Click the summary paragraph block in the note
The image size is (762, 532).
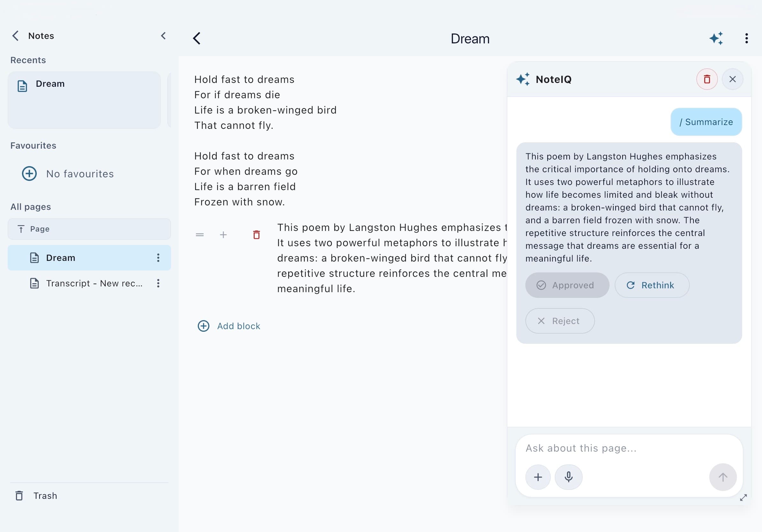tap(392, 258)
